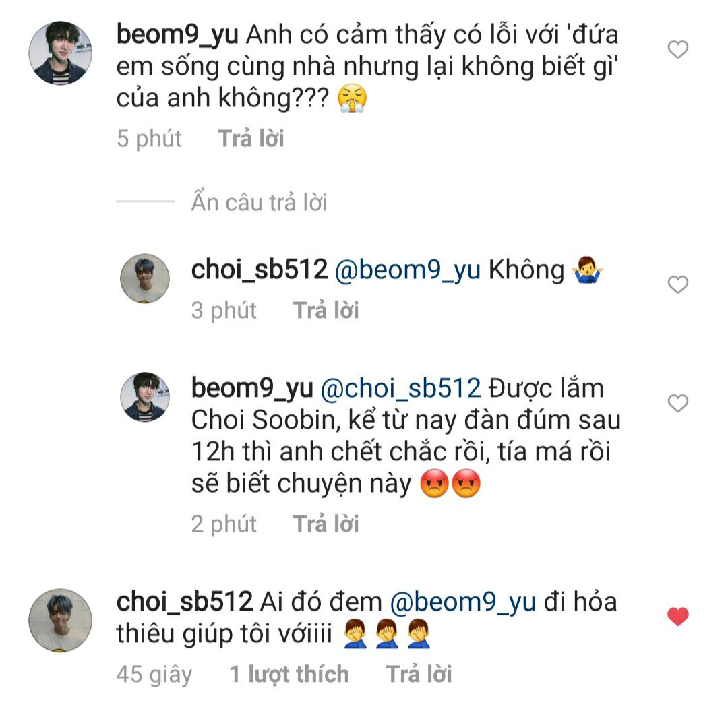
Task: Open beom9_yu's avatar on the top comment
Action: pyautogui.click(x=60, y=53)
